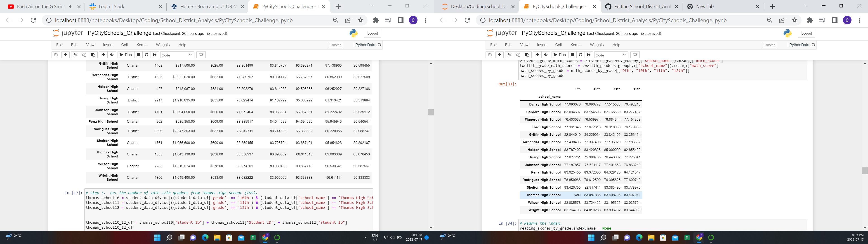Switch the ENG US keyboard language in taskbar

point(375,237)
